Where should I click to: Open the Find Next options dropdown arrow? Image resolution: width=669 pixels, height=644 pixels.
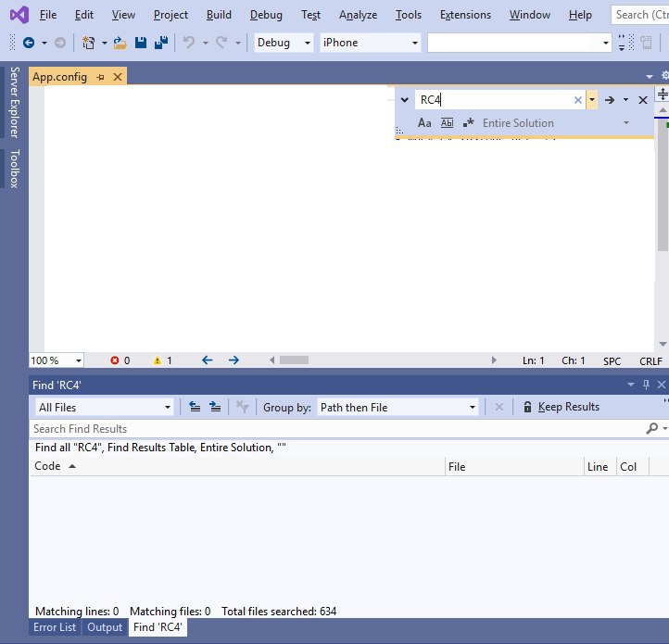point(625,100)
